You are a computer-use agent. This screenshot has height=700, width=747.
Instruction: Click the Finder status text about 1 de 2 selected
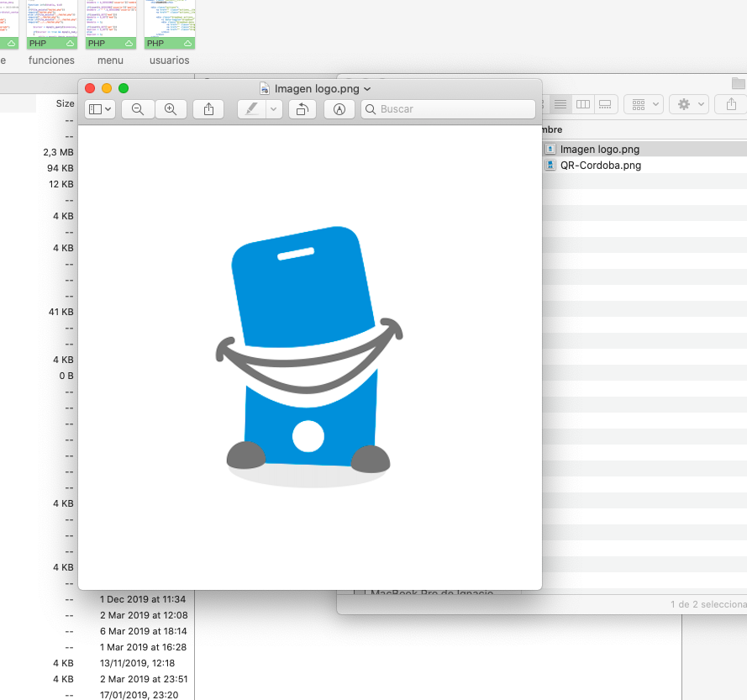click(x=708, y=604)
